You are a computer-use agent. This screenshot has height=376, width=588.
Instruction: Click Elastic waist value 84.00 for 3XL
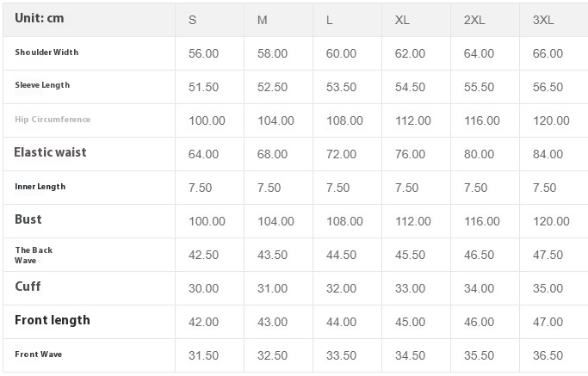(548, 154)
